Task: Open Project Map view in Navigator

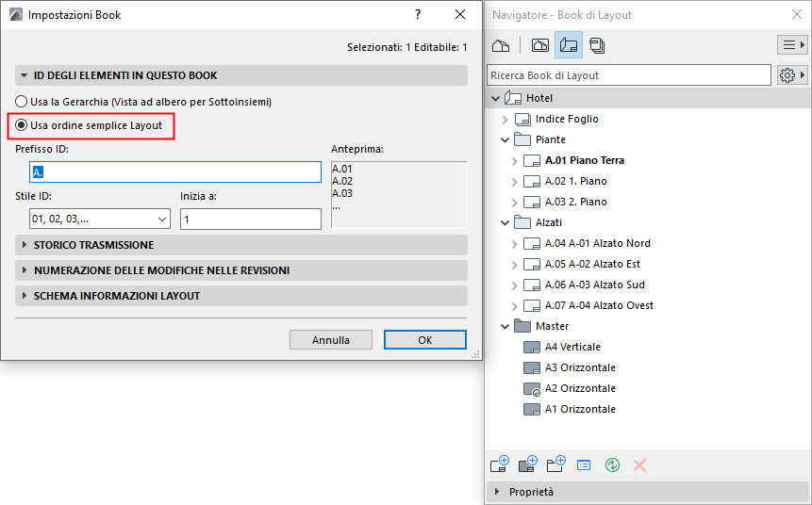Action: [x=500, y=45]
